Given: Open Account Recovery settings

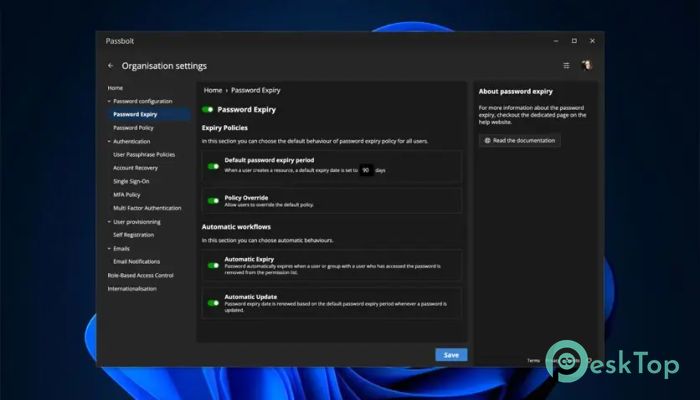Looking at the screenshot, I should pyautogui.click(x=135, y=168).
